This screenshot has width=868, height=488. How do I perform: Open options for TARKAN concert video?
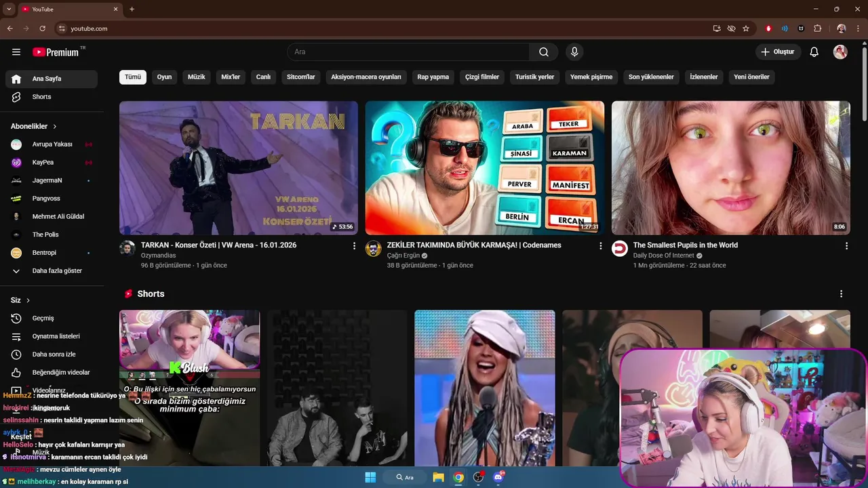click(x=354, y=246)
